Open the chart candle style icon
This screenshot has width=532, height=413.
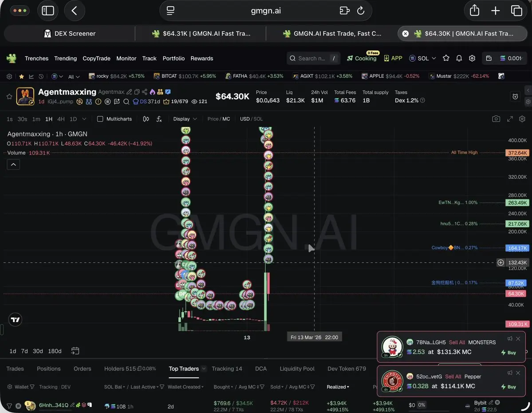tap(146, 119)
